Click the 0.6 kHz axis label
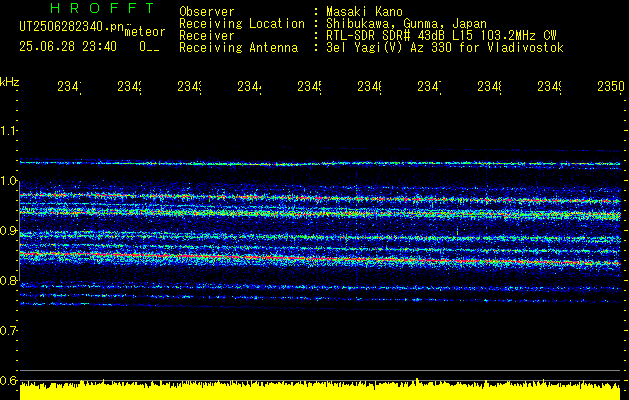 coord(8,380)
